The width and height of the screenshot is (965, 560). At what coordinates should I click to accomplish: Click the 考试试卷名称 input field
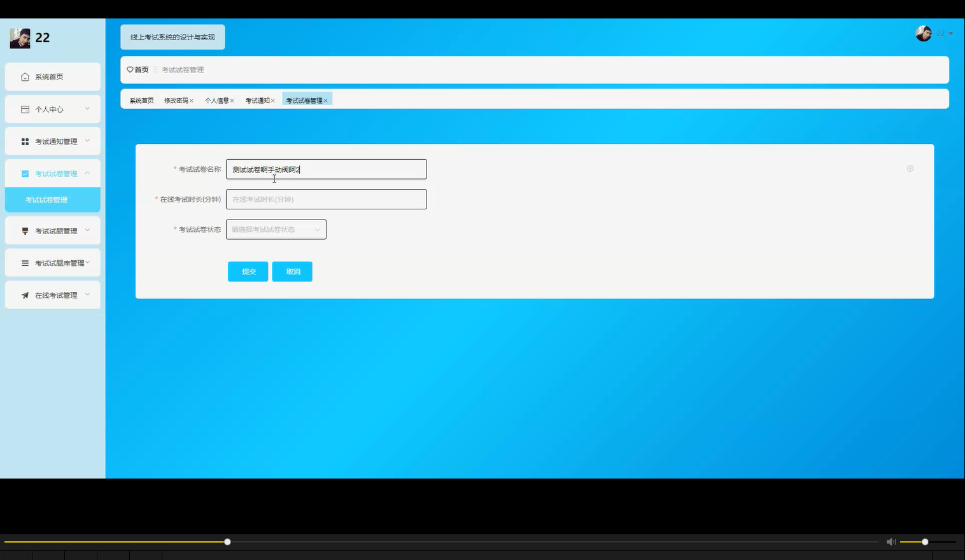point(327,169)
